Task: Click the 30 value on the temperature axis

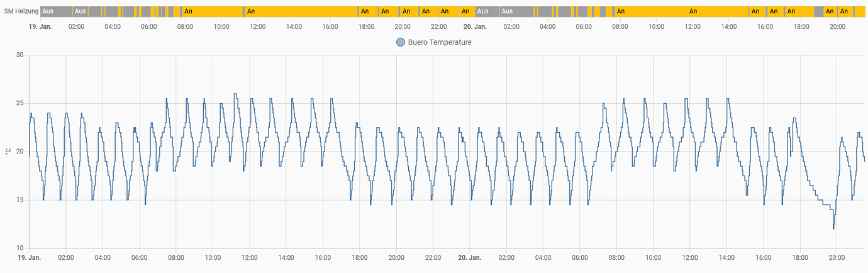Action: 19,55
